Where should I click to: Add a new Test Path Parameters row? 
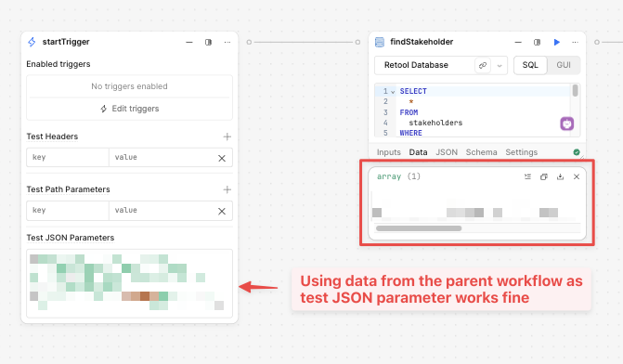click(227, 189)
